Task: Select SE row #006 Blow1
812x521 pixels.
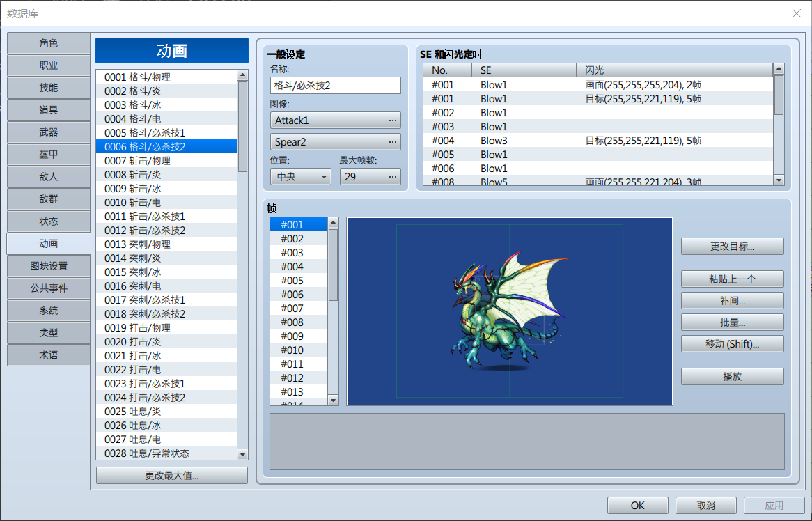Action: [x=598, y=169]
